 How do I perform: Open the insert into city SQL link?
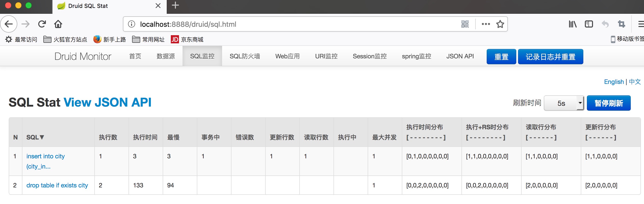click(x=46, y=161)
